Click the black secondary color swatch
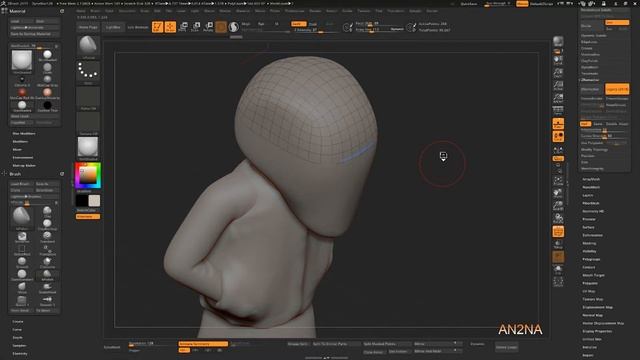The image size is (640, 360). [82, 200]
